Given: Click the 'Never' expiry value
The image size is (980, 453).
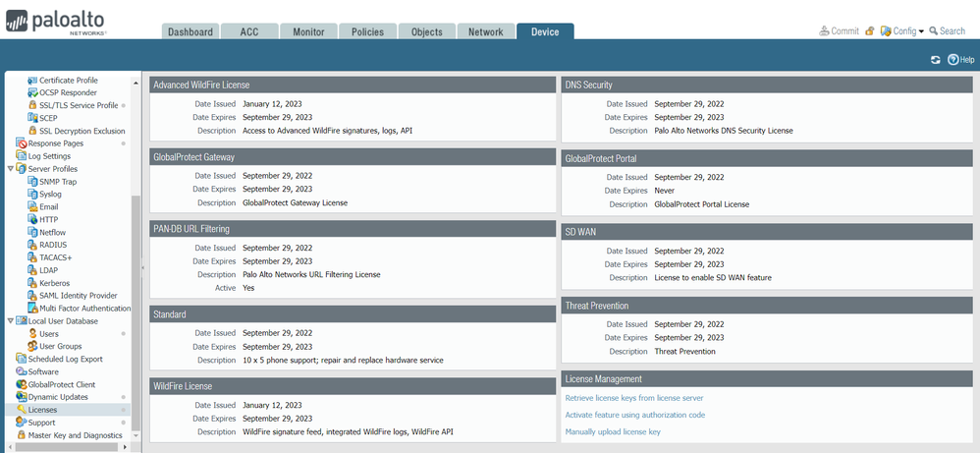Looking at the screenshot, I should [665, 191].
